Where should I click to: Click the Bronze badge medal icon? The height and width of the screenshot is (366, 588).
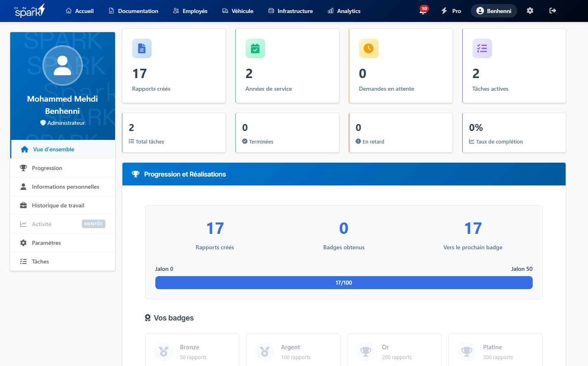tap(164, 351)
